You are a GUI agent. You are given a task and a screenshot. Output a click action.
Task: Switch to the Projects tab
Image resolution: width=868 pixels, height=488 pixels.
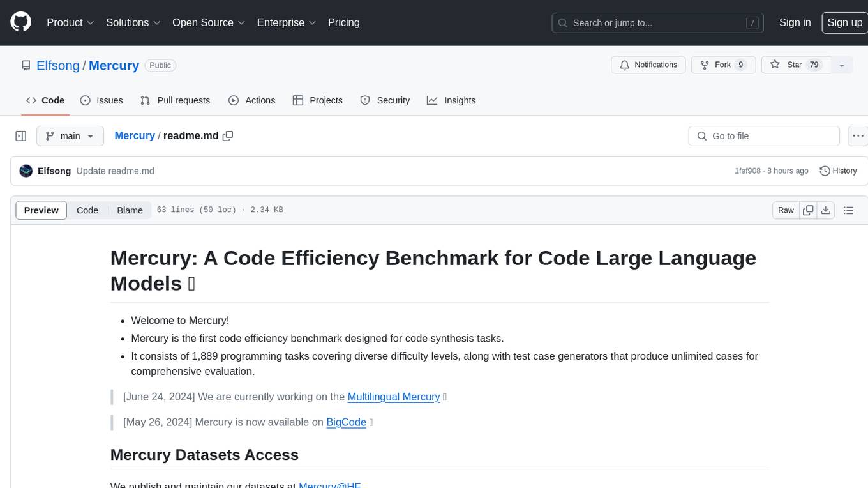[x=318, y=100]
